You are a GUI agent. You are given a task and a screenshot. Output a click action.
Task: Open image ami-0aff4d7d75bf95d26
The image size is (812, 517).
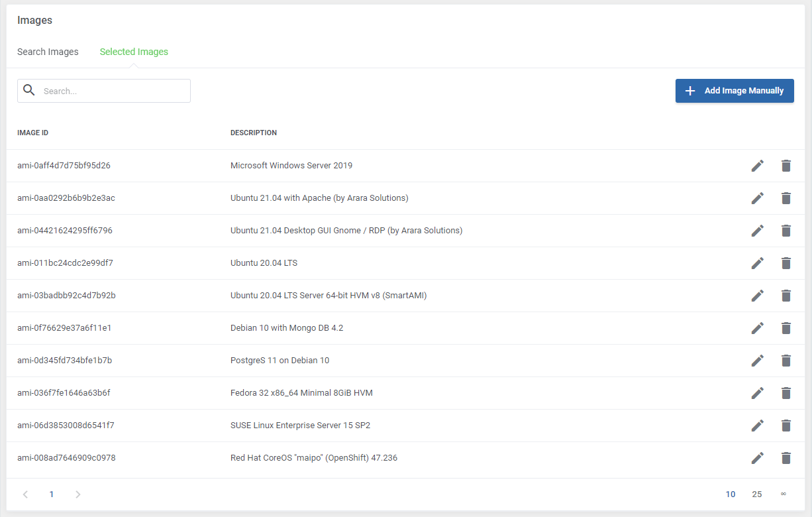[64, 165]
